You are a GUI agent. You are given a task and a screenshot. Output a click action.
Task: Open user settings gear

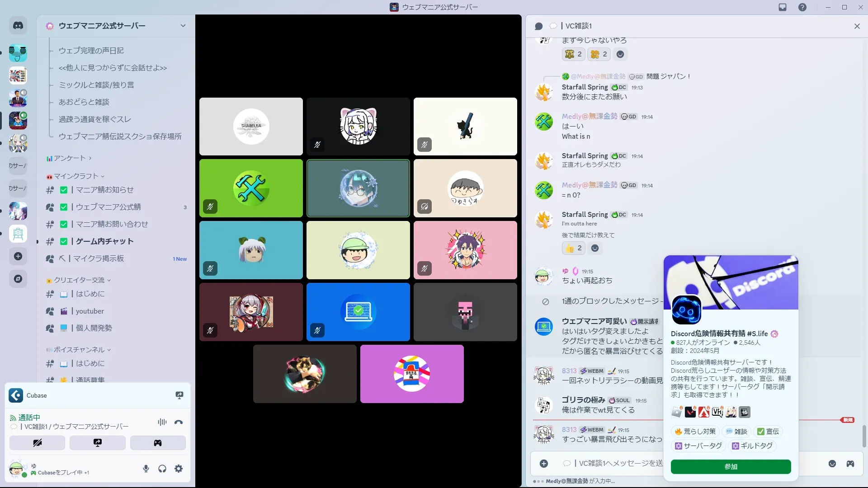(x=179, y=469)
